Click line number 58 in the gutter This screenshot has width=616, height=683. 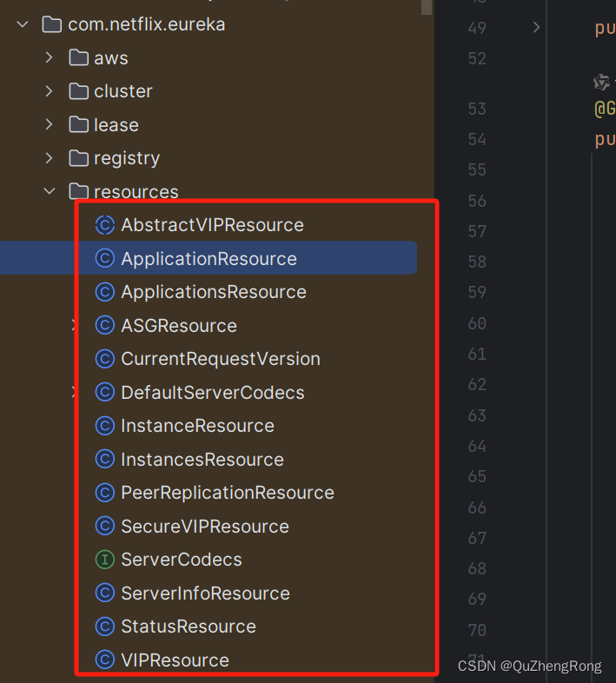[477, 262]
